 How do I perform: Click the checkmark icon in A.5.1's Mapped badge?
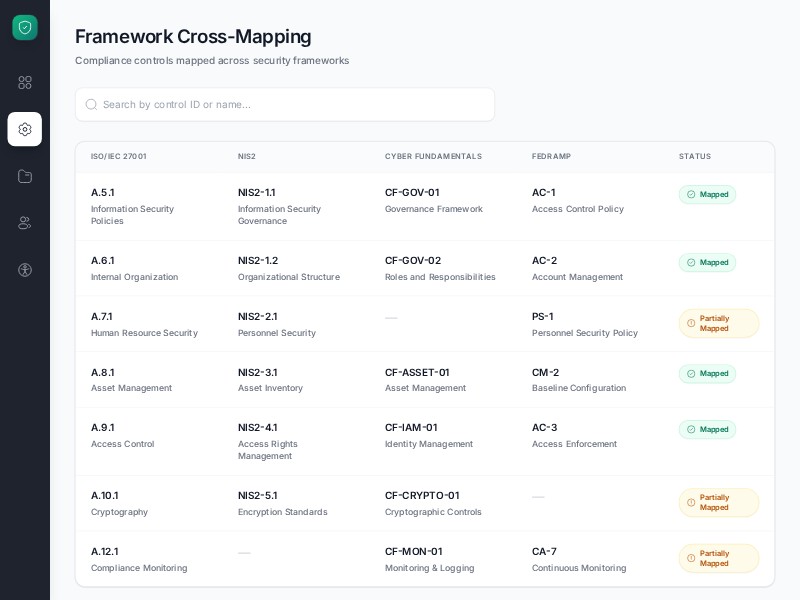[690, 194]
